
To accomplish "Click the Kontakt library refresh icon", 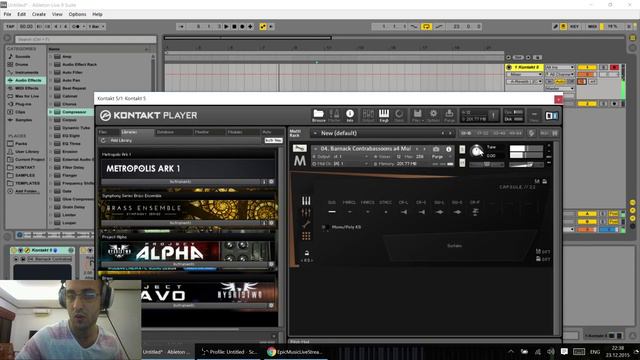I will (x=103, y=140).
